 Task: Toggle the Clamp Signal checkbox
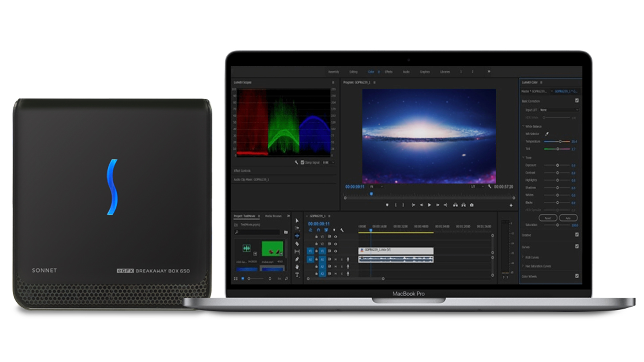click(302, 162)
